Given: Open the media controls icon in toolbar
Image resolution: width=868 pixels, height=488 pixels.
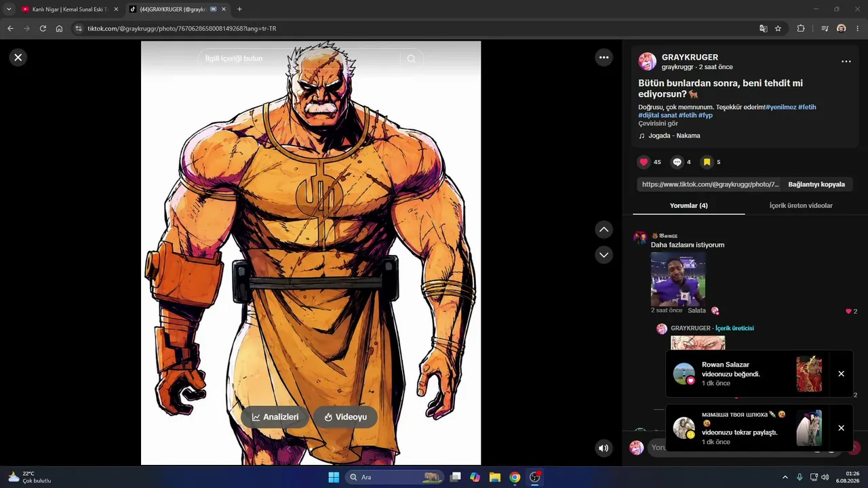Looking at the screenshot, I should tap(825, 28).
